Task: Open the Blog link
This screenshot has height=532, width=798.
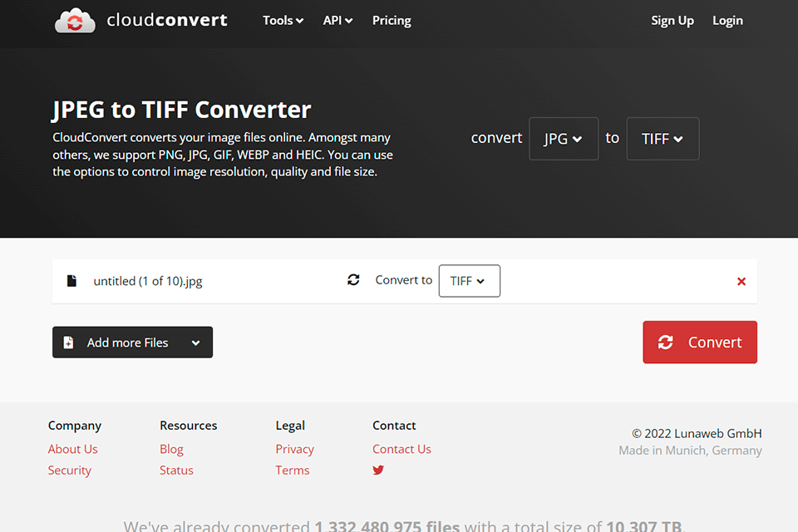Action: (171, 449)
